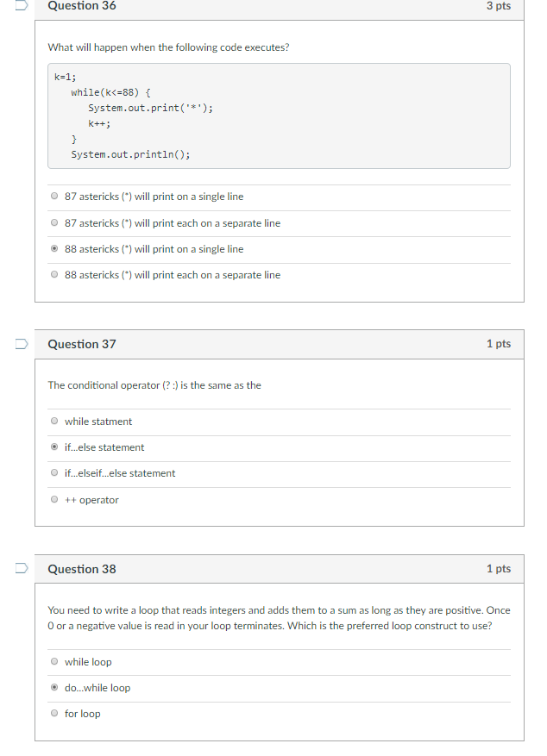Select "87 astericks (*) will print each on a separate line"
Screen dimensions: 547x756
[x=53, y=222]
